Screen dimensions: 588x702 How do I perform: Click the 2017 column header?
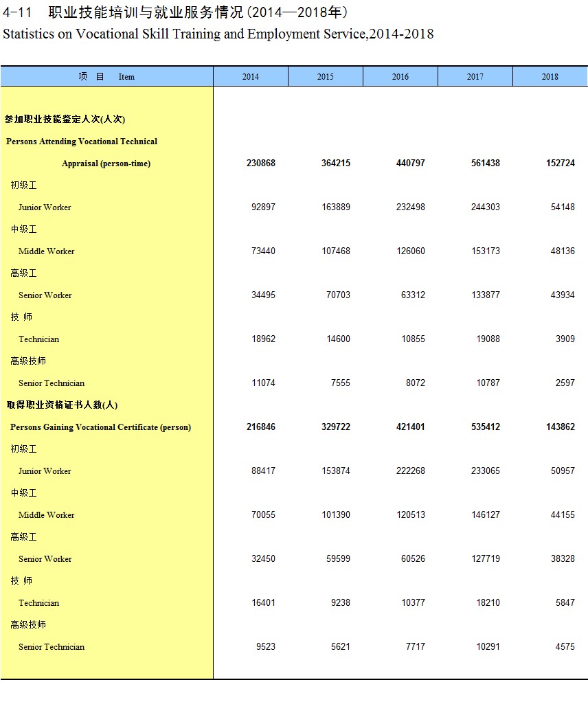475,76
